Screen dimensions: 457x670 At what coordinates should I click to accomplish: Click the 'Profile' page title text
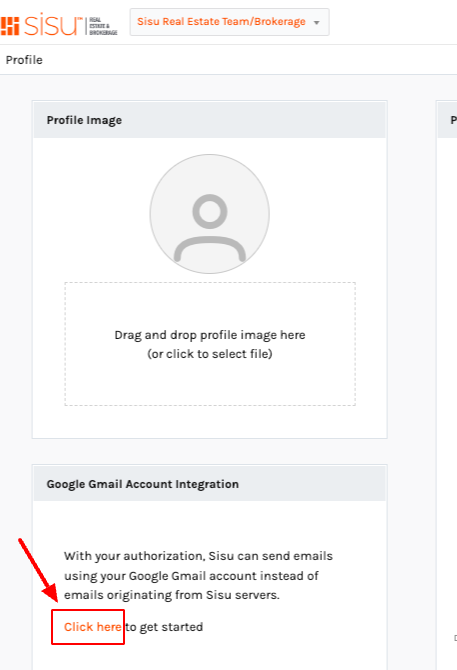[24, 60]
